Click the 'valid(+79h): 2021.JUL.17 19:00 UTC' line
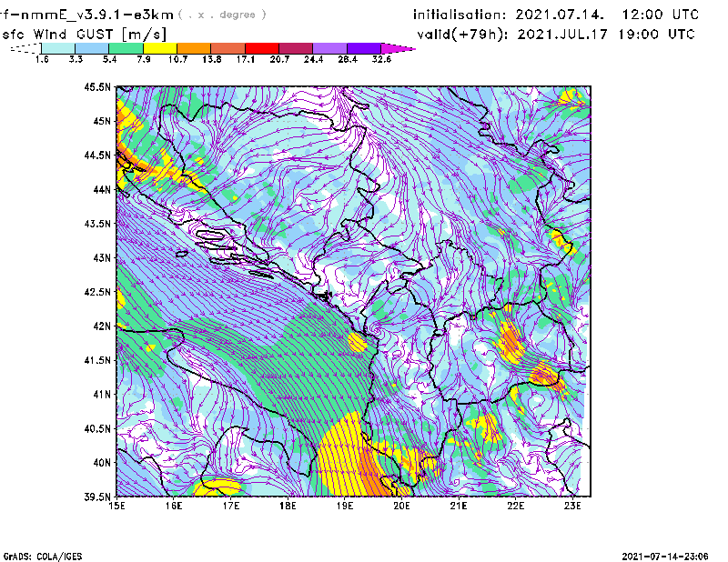 tap(556, 35)
